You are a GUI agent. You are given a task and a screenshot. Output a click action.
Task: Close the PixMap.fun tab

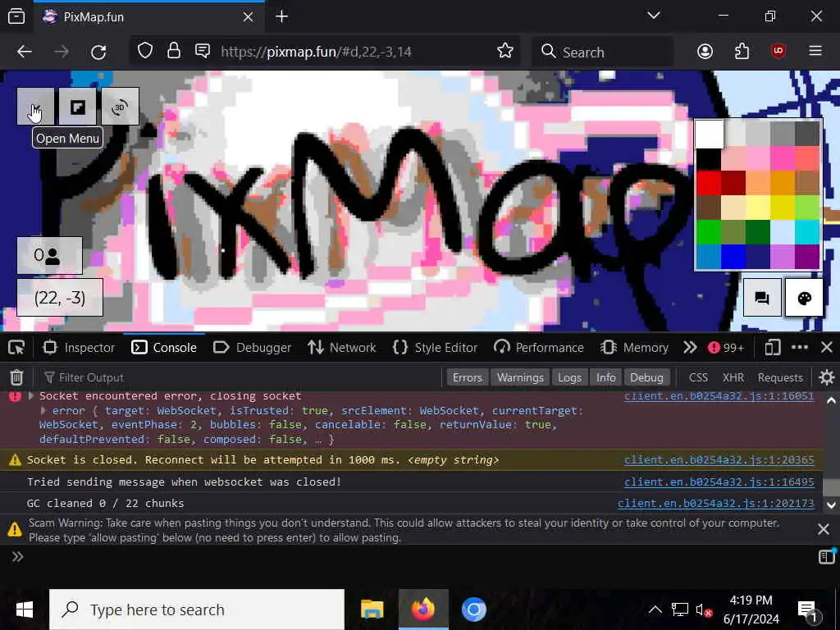pos(248,17)
